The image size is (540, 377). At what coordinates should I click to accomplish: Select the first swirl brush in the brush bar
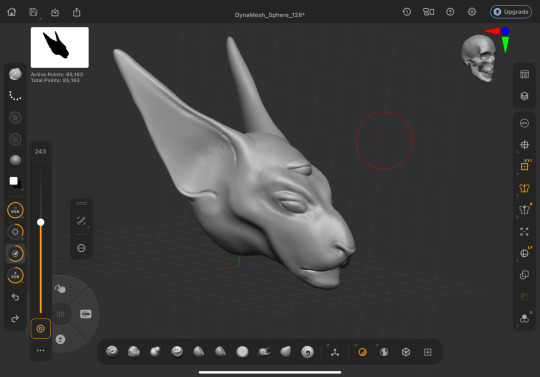pos(112,352)
